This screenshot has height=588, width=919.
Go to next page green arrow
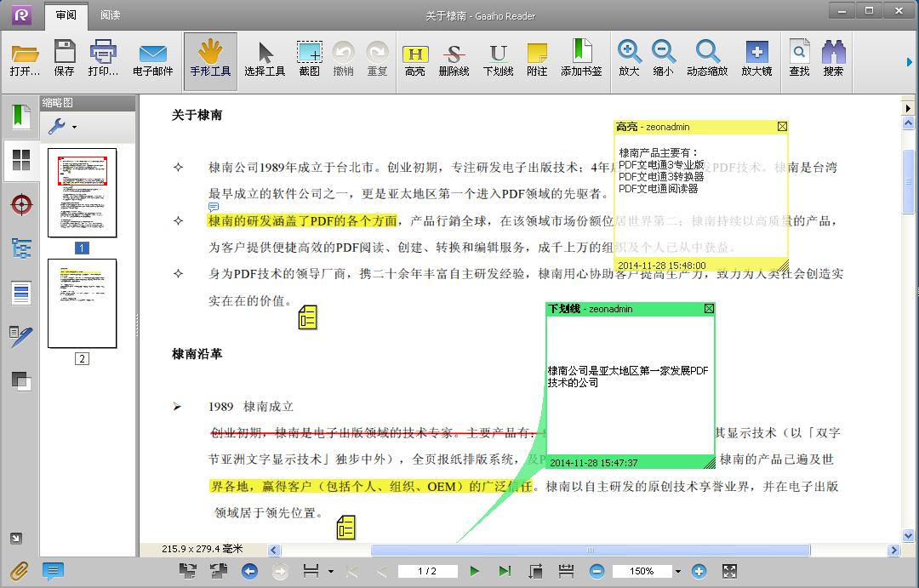point(474,571)
